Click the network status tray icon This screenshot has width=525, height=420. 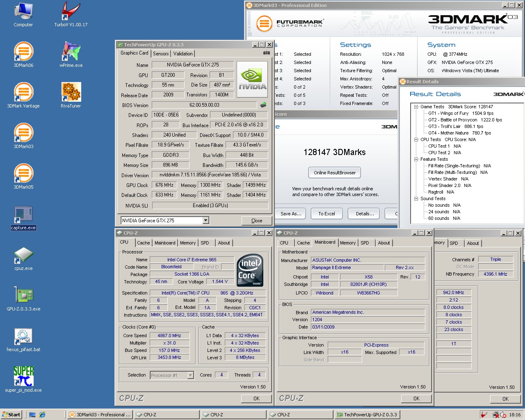pos(495,415)
